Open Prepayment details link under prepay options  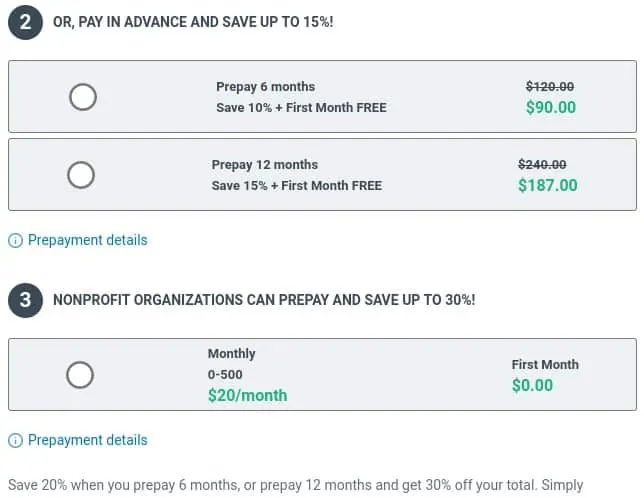(87, 240)
